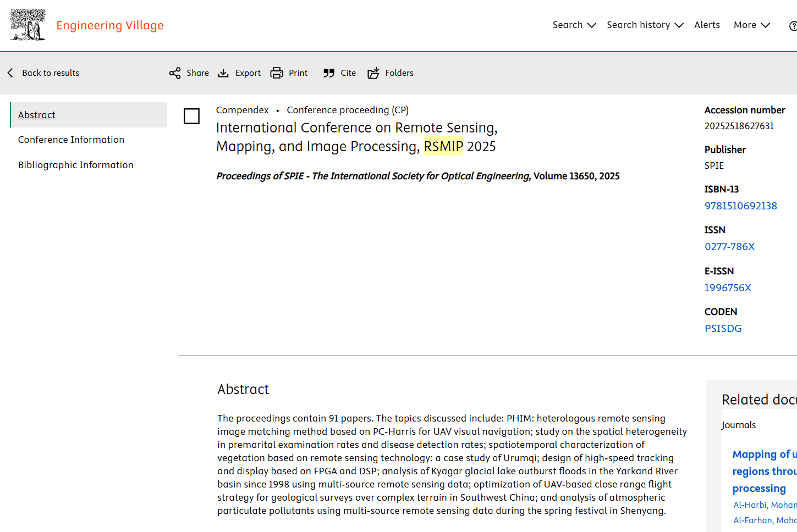
Task: Open the Alerts menu item
Action: pos(707,25)
